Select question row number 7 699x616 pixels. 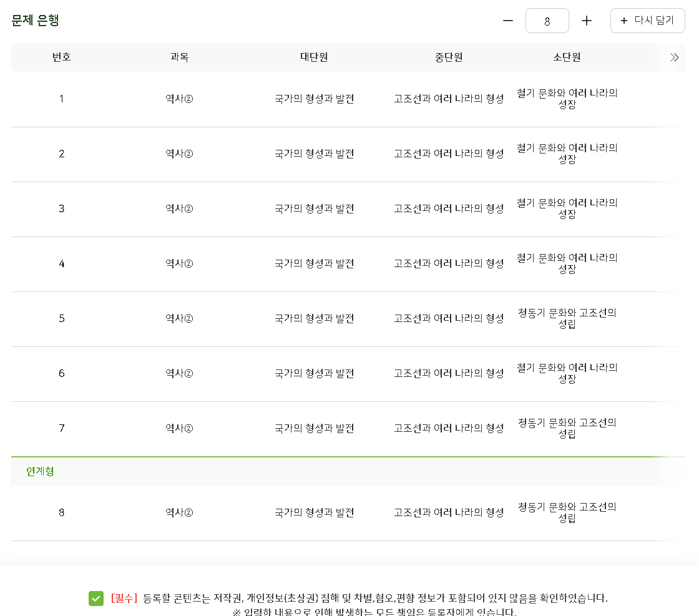coord(348,429)
